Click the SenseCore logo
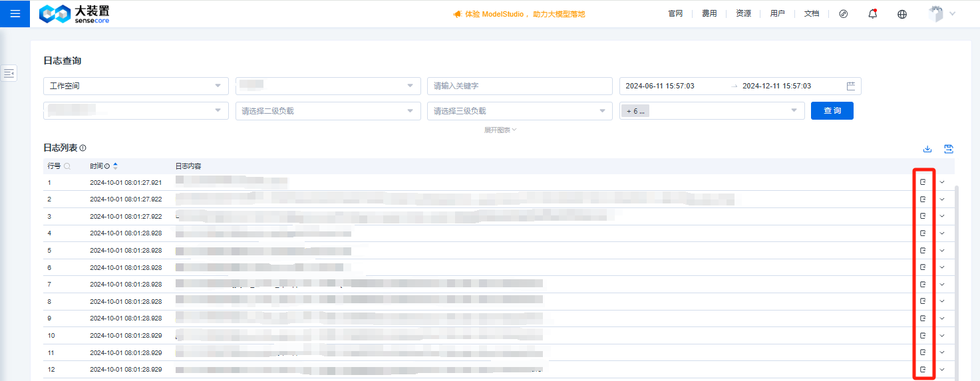980x381 pixels. point(75,14)
